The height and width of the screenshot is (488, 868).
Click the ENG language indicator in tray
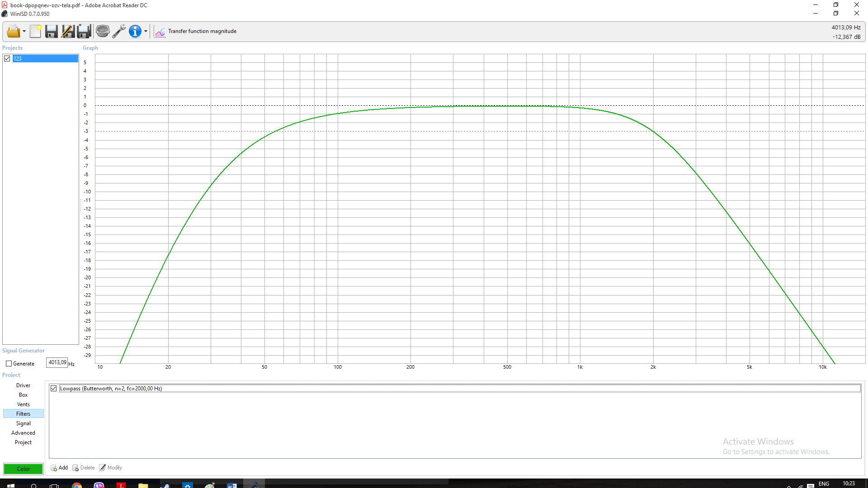click(x=824, y=483)
